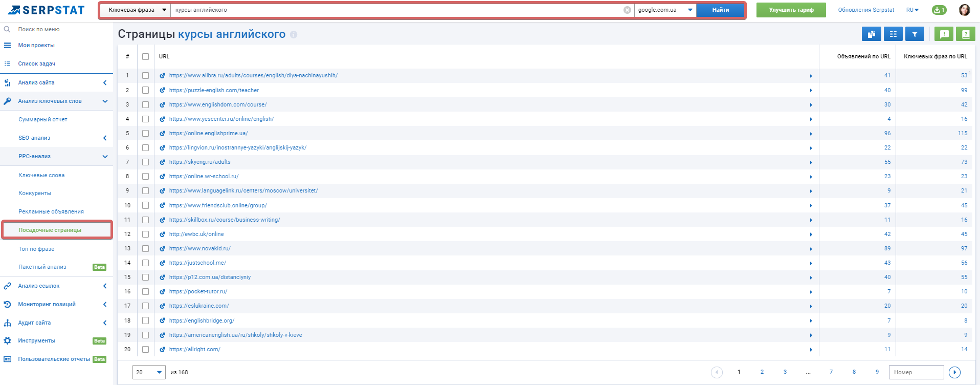Collapse the PPC-анализ section chevron
Viewport: 980px width, 385px height.
point(105,156)
